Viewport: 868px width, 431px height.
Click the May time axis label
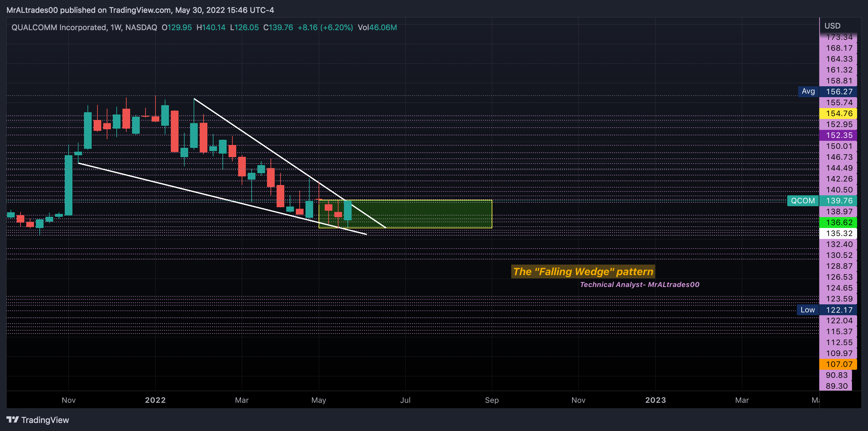coord(318,400)
